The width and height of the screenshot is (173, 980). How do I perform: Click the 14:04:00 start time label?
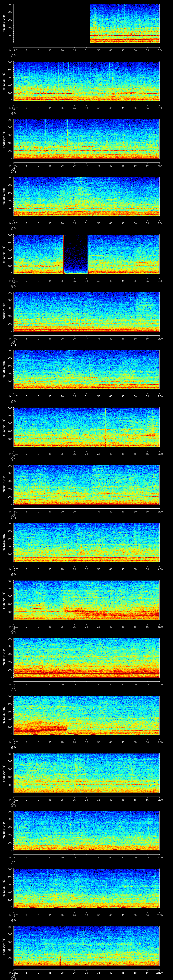point(13,50)
